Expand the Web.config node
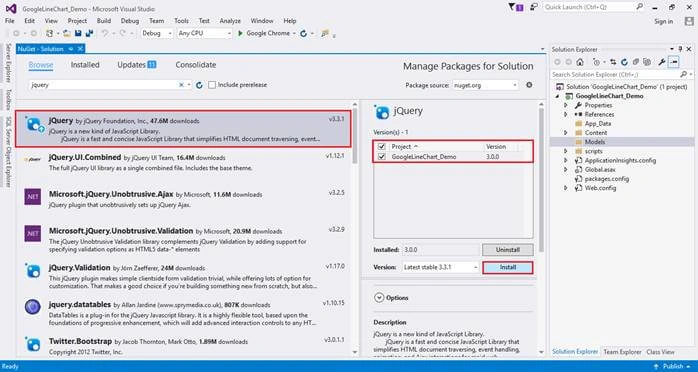 [566, 188]
